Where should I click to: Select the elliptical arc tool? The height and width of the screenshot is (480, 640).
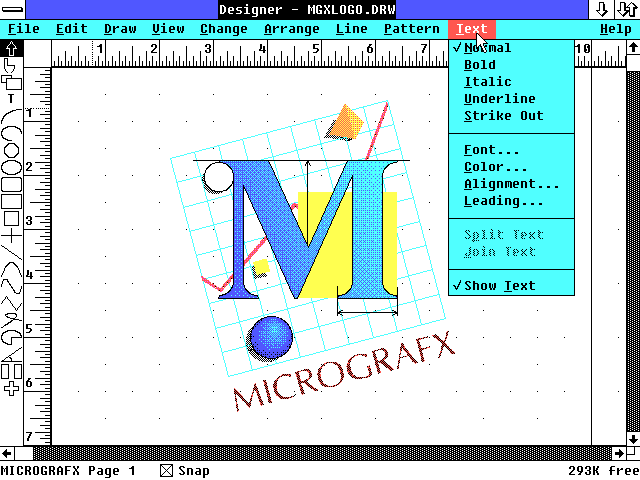tap(11, 132)
